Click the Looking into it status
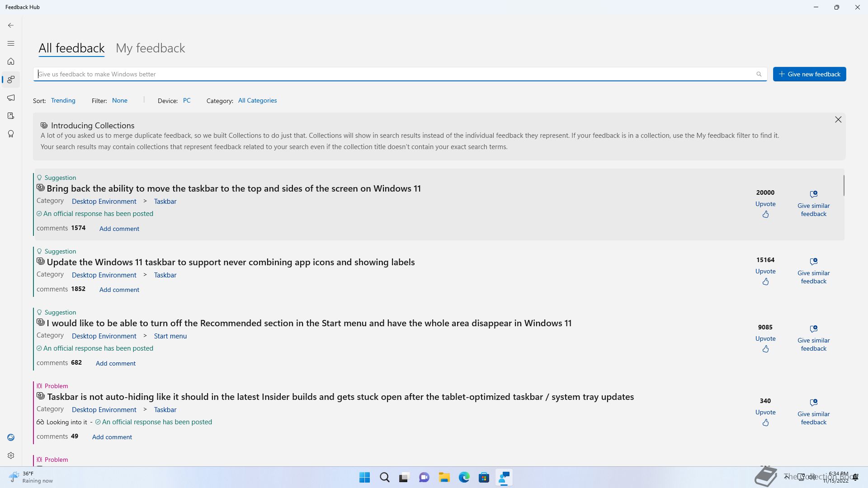Image resolution: width=868 pixels, height=488 pixels. pyautogui.click(x=62, y=422)
